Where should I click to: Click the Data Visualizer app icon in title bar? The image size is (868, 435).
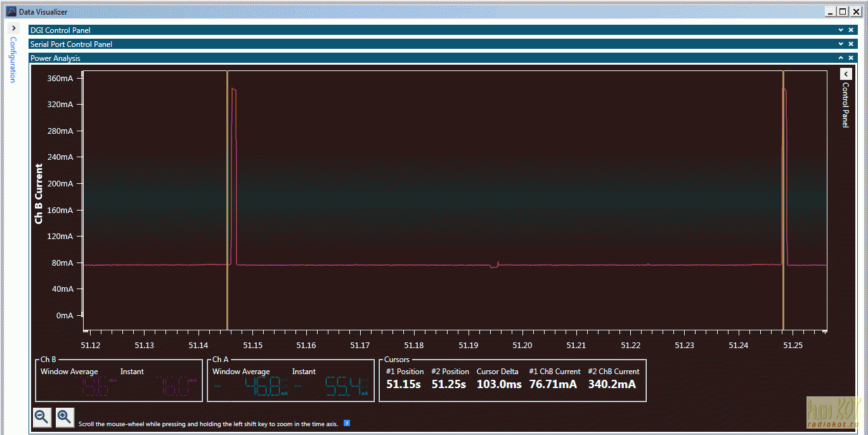pos(11,11)
